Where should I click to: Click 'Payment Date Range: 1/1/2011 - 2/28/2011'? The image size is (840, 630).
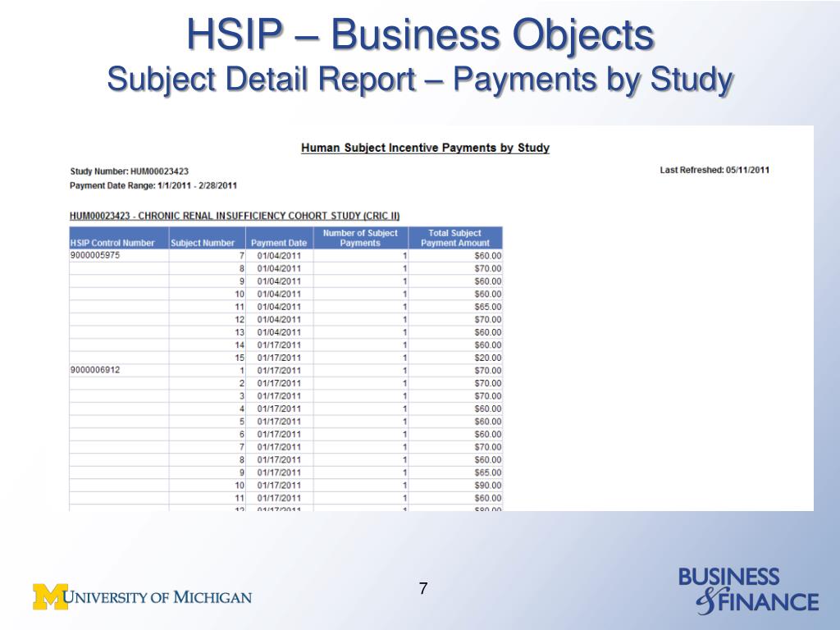(153, 186)
